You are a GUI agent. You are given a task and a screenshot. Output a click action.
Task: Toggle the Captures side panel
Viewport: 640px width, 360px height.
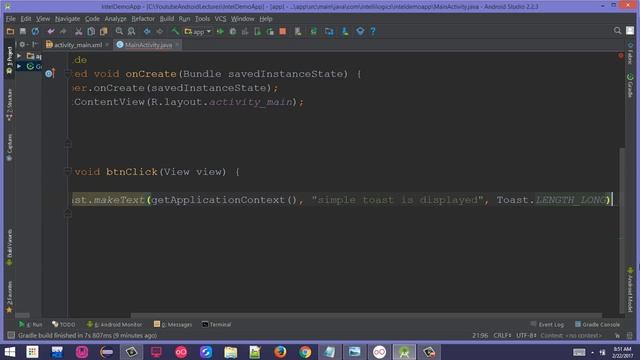pyautogui.click(x=9, y=147)
